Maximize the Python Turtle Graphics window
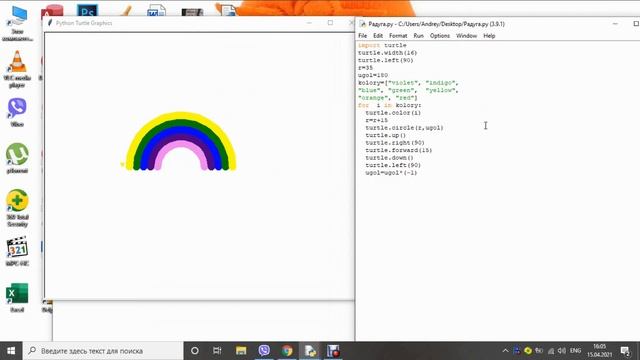This screenshot has height=360, width=640. pyautogui.click(x=330, y=23)
